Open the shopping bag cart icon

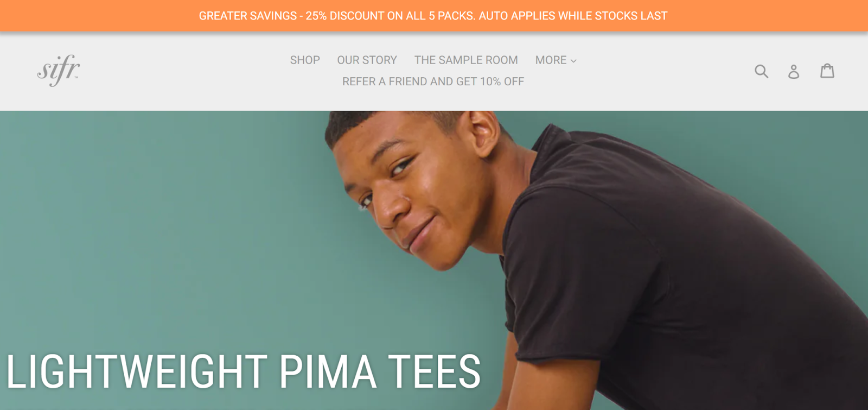827,71
